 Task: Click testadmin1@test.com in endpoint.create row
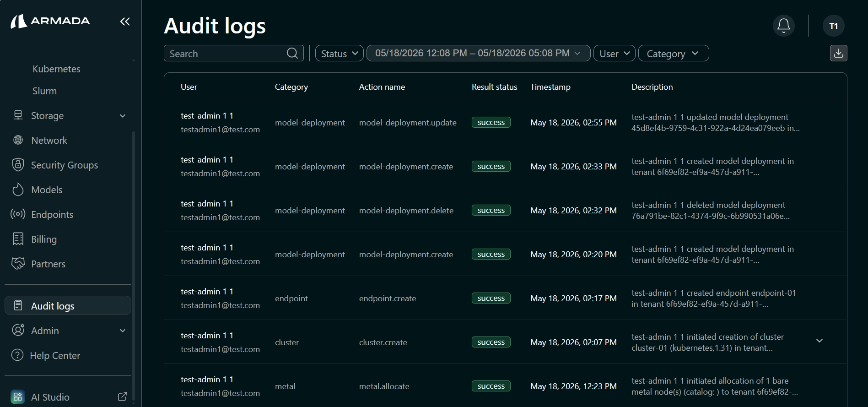[220, 305]
